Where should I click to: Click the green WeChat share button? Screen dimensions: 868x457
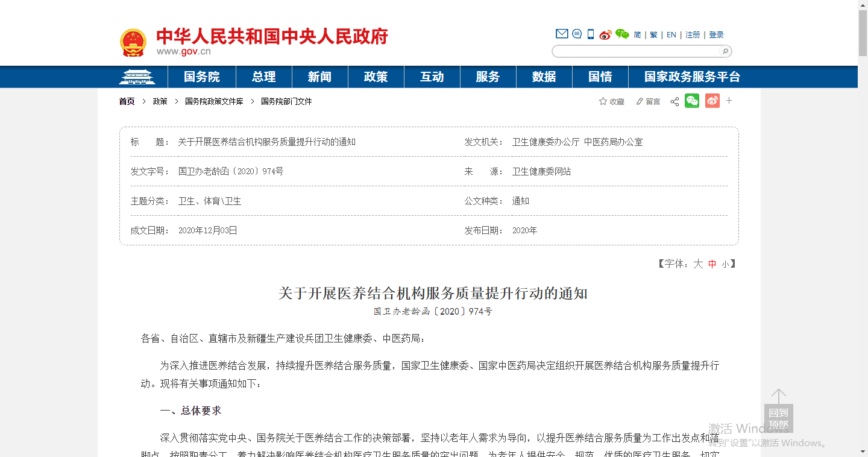click(x=692, y=101)
